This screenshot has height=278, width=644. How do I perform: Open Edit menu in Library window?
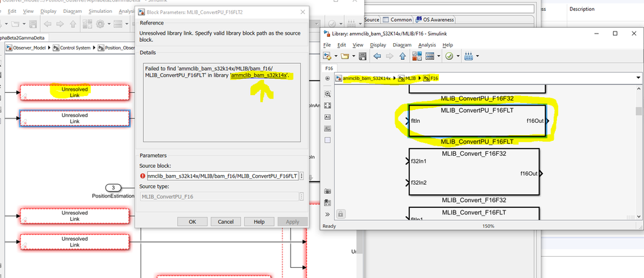[x=341, y=44]
